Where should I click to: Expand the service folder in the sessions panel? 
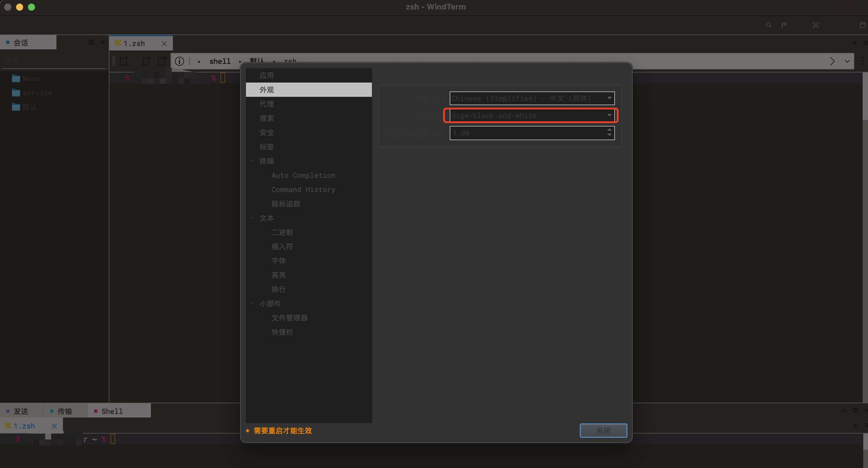tap(5, 93)
